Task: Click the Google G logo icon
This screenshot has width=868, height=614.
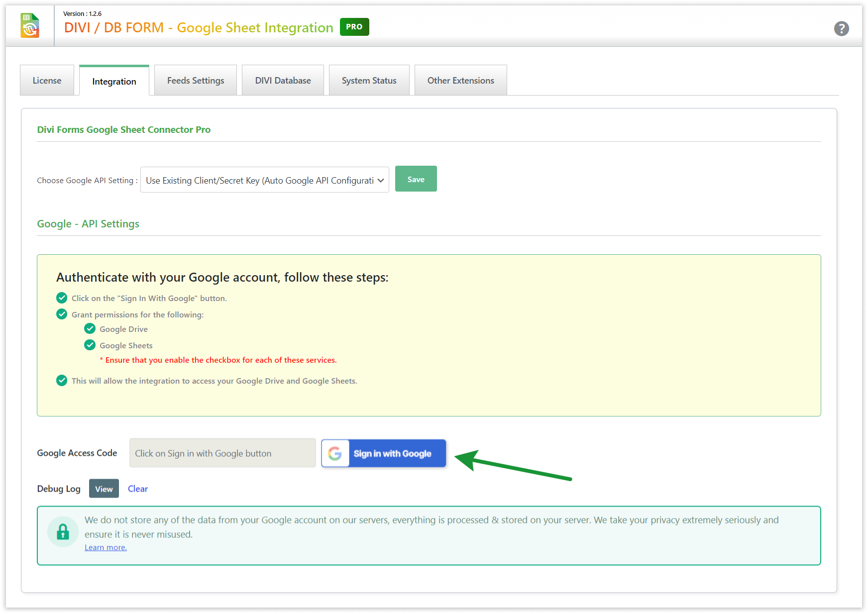Action: click(335, 453)
